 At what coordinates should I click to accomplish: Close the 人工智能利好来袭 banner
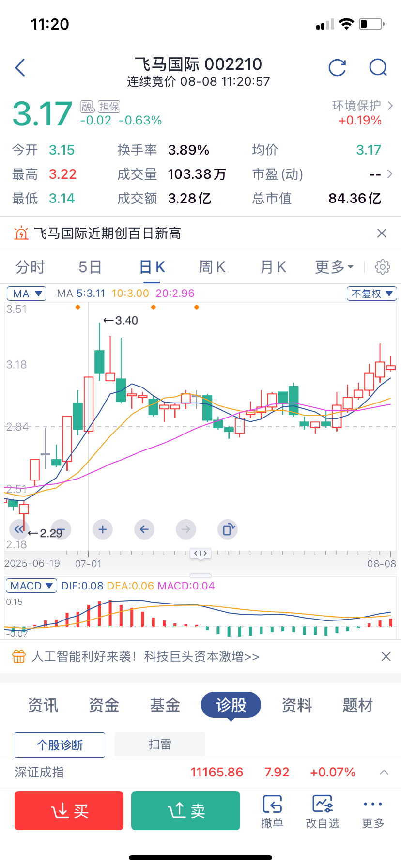[386, 657]
